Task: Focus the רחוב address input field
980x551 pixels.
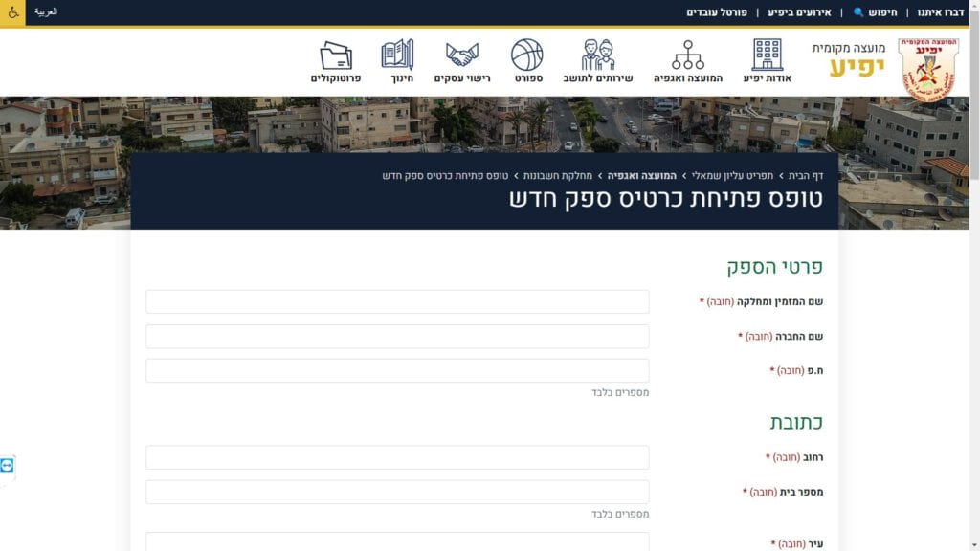Action: tap(397, 457)
